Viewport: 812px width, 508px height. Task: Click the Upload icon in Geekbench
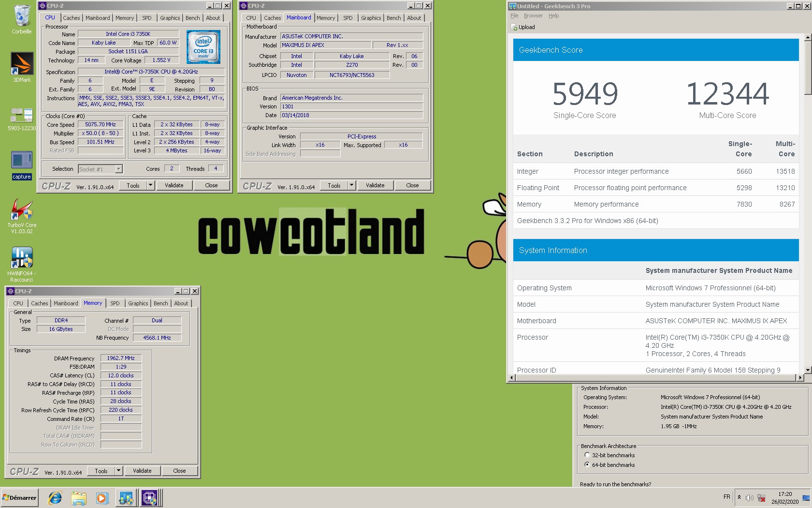[x=514, y=27]
